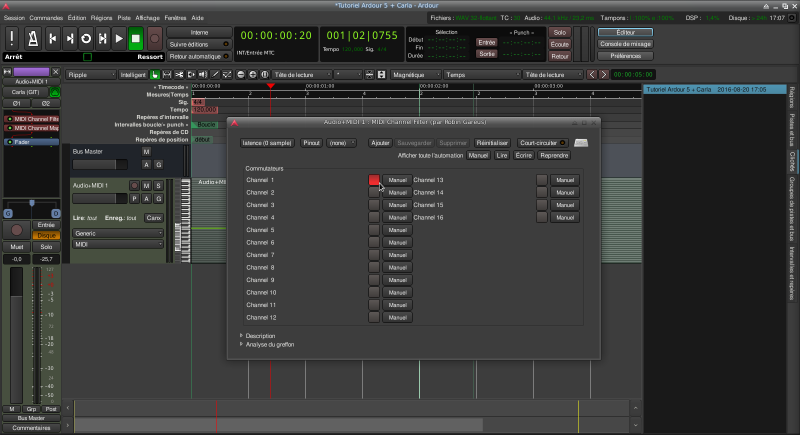Toggle the Channel 1 red switch
This screenshot has width=800, height=435.
point(374,180)
